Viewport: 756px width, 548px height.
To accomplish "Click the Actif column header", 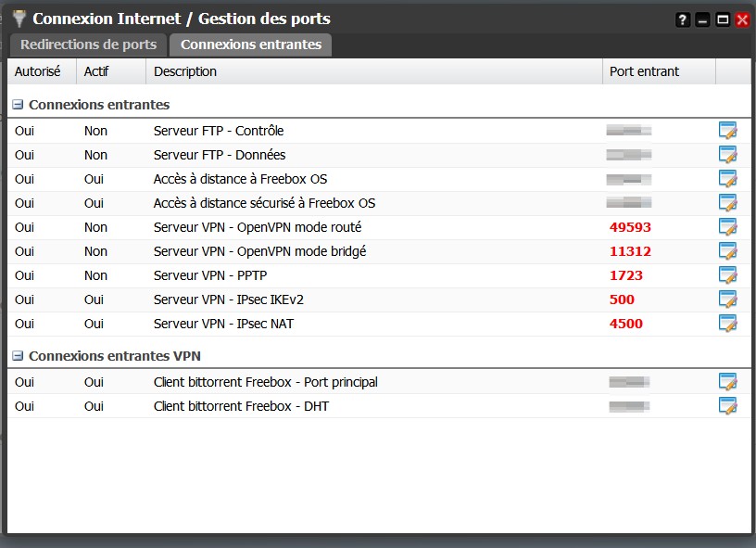I will click(x=96, y=71).
